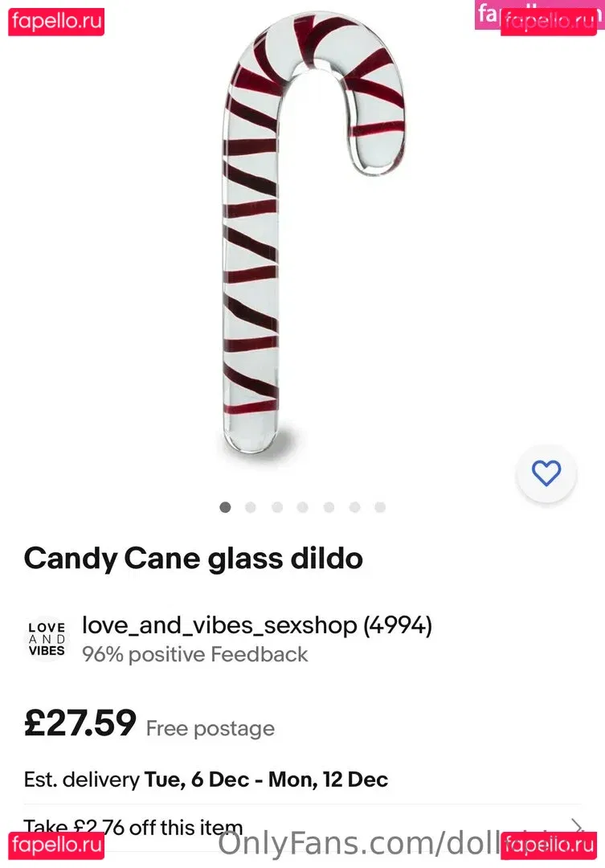Click the Free postage label
This screenshot has width=605, height=868.
pyautogui.click(x=211, y=729)
